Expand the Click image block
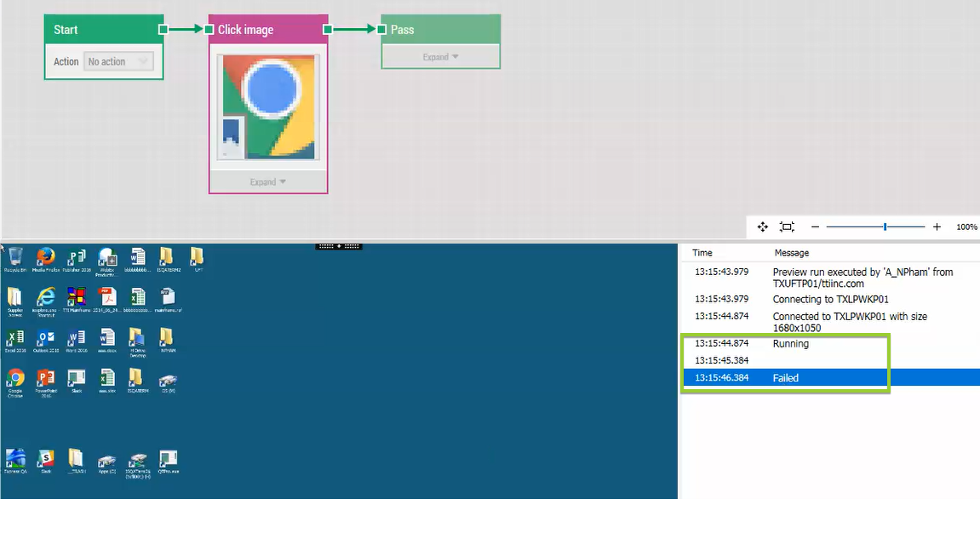 [268, 182]
